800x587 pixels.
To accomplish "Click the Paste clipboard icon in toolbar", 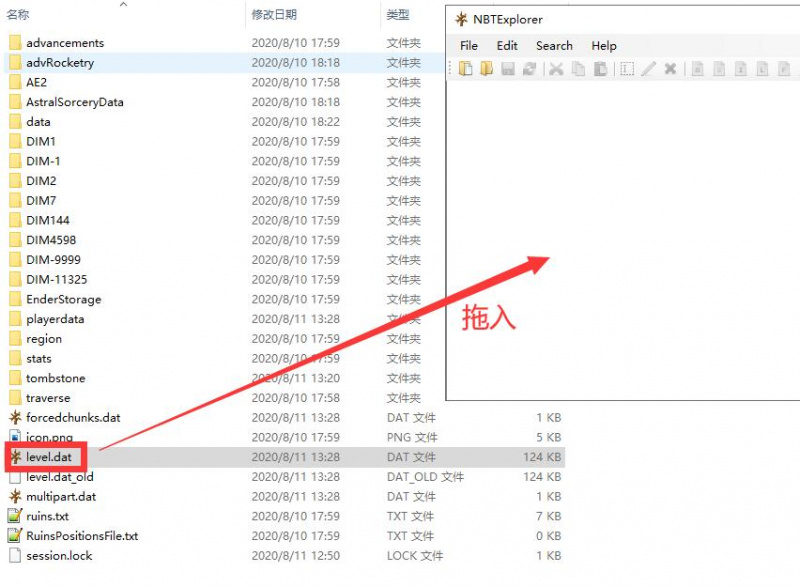I will 600,69.
